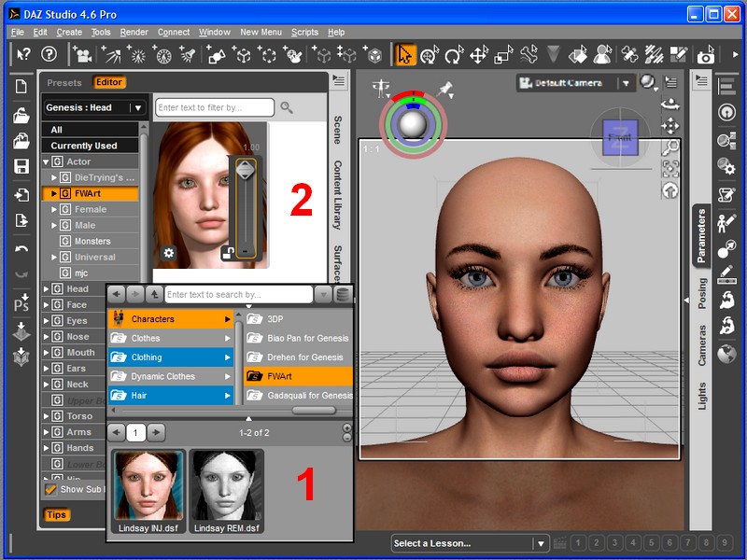Frame the selection in viewport
The height and width of the screenshot is (560, 747).
(x=670, y=169)
